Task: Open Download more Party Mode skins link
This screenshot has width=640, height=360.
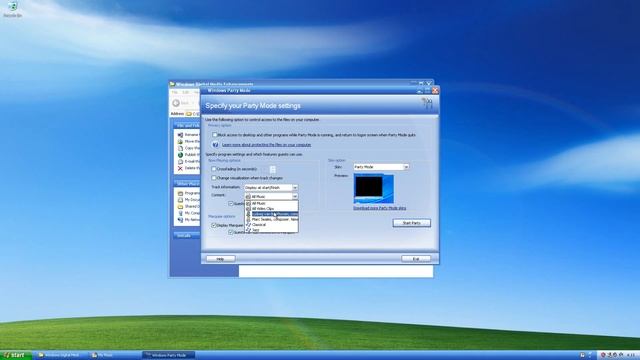Action: 380,208
